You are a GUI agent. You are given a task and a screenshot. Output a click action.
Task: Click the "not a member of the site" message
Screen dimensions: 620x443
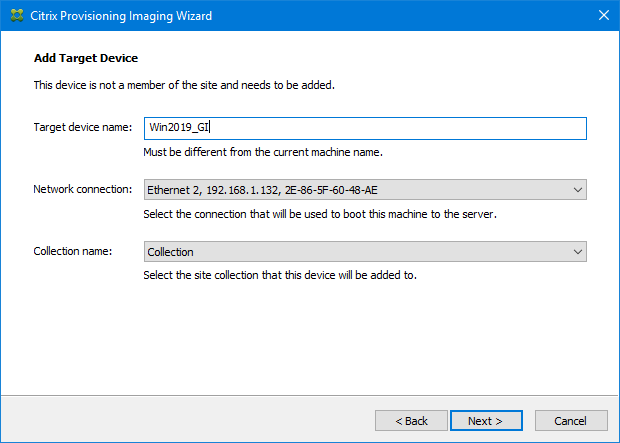(183, 85)
